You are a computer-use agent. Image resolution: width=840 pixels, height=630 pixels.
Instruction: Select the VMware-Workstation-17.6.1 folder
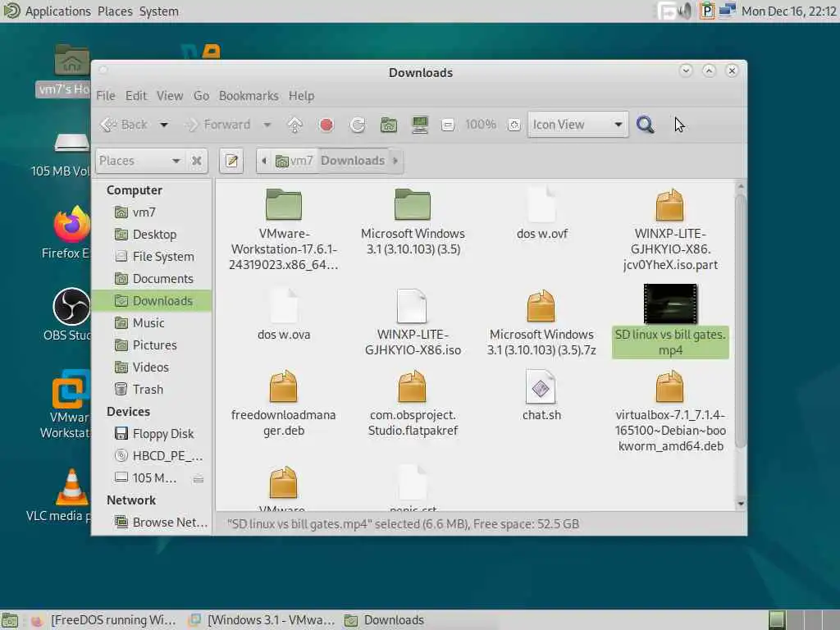point(283,231)
